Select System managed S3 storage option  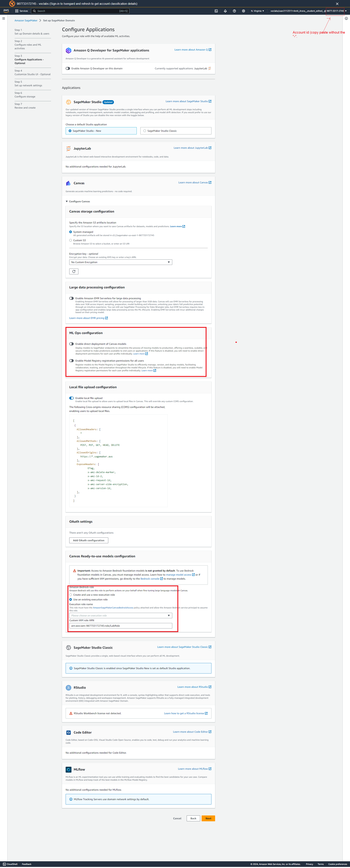click(x=70, y=232)
